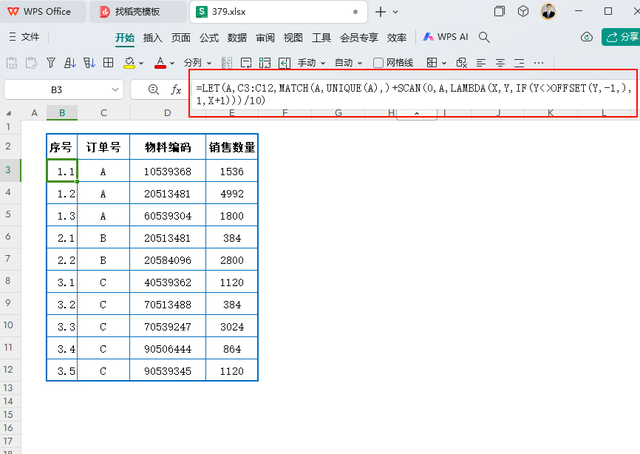
Task: Click the import data green arrow icon
Action: 284,63
